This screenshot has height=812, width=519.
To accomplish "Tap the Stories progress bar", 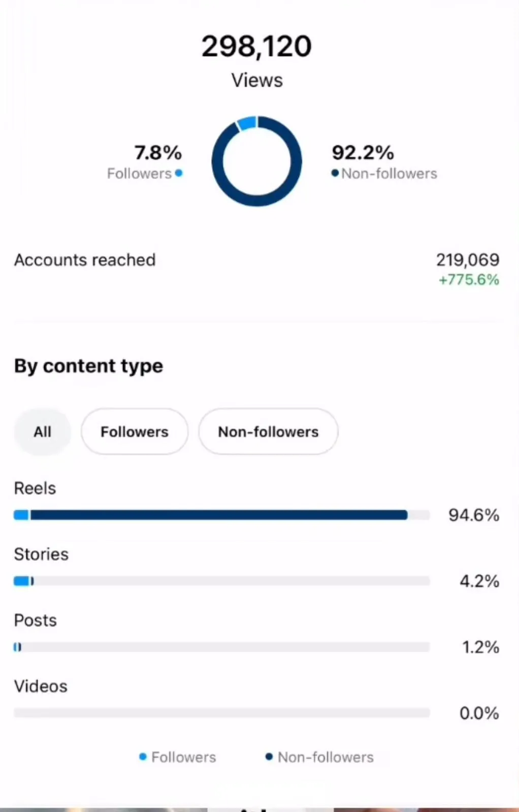I will pos(222,581).
